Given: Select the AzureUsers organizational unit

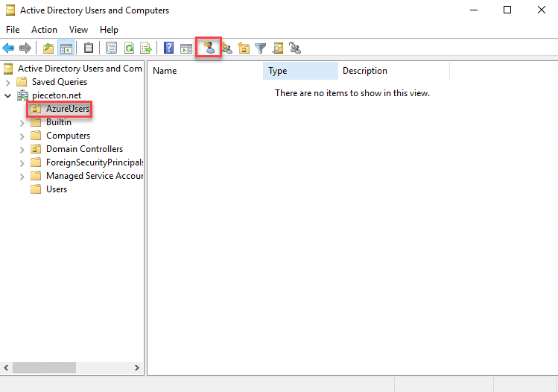Looking at the screenshot, I should click(68, 109).
